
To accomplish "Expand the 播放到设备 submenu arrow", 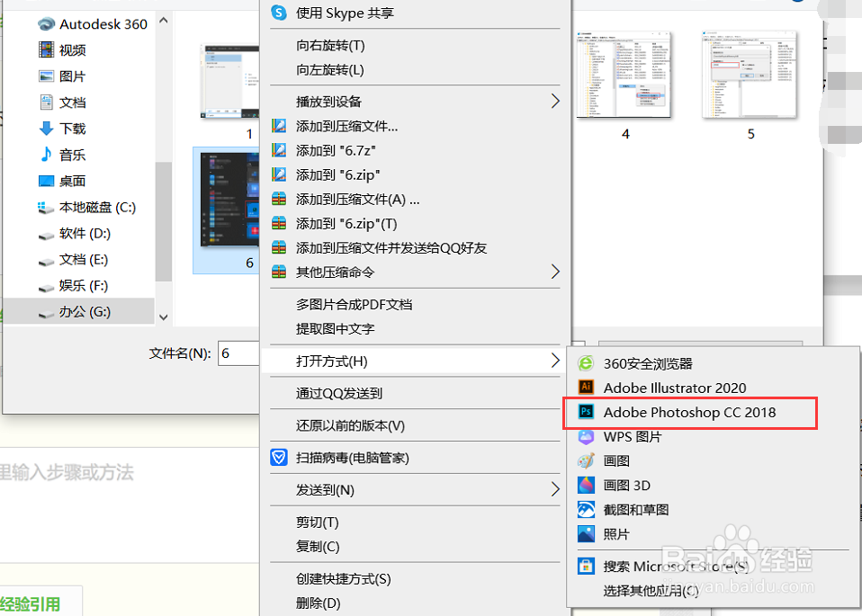I will click(x=554, y=101).
